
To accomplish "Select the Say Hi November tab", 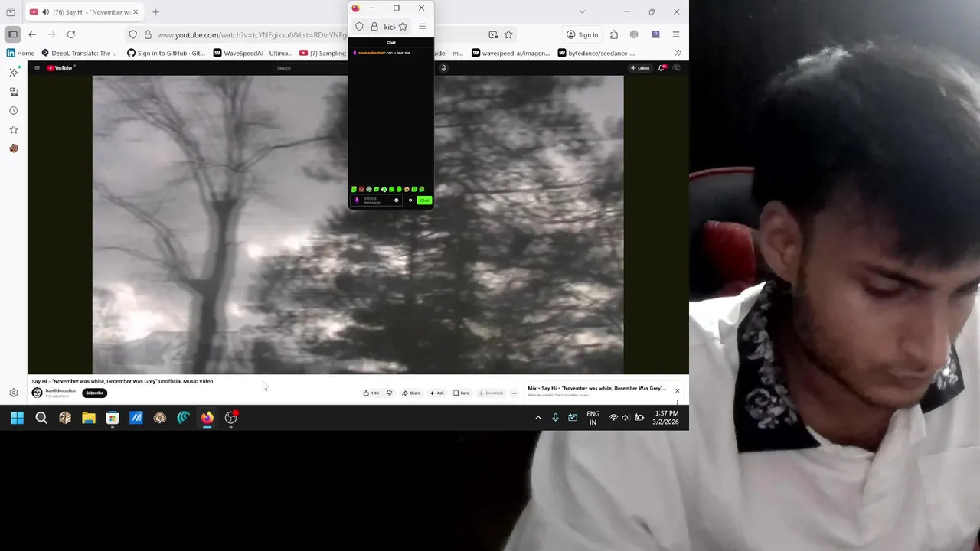I will click(x=84, y=12).
